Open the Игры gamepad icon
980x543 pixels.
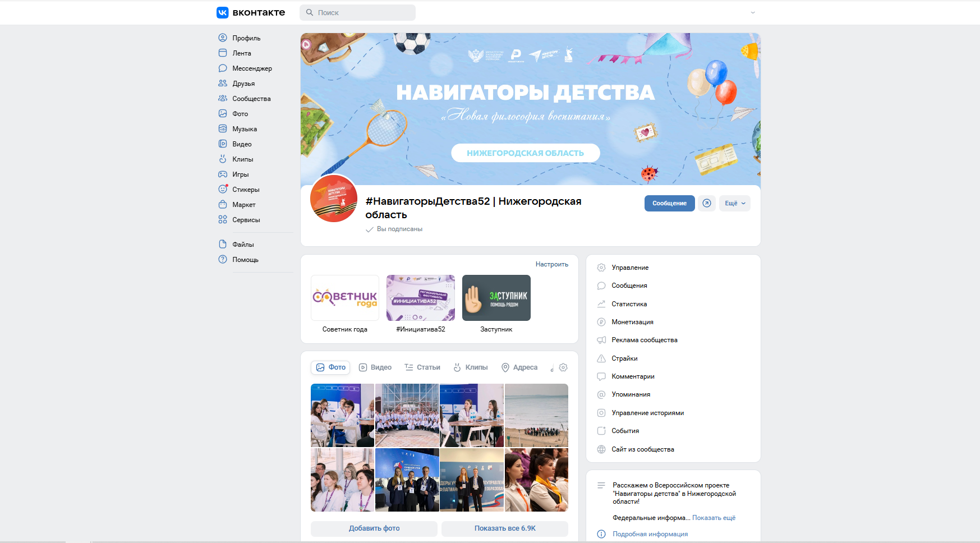(x=223, y=174)
